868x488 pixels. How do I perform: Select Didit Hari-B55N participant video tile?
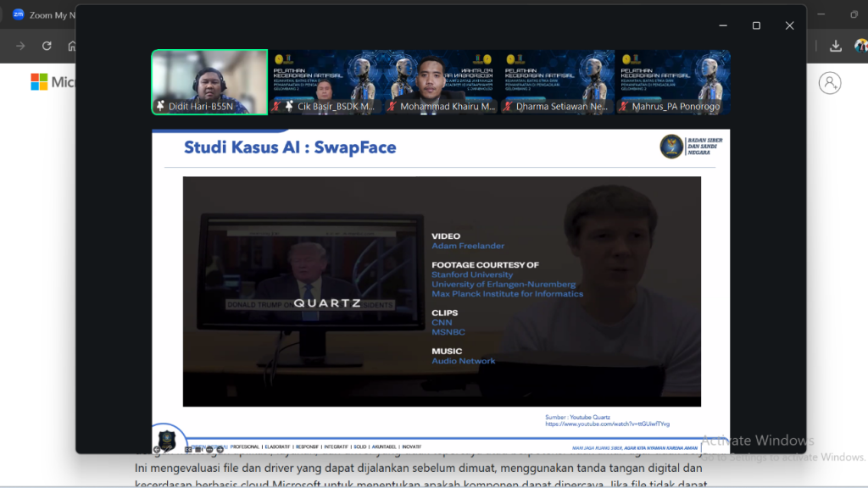point(210,82)
